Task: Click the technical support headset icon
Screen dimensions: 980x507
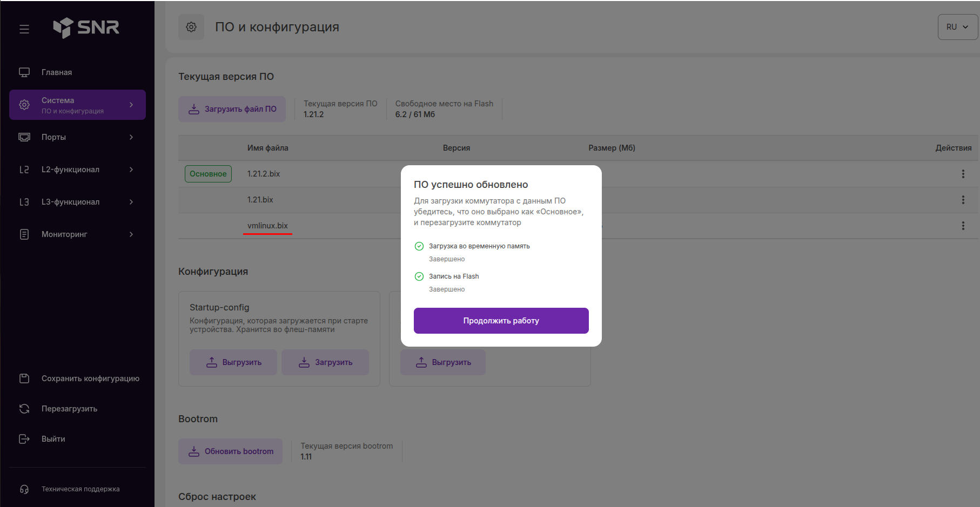Action: tap(24, 489)
